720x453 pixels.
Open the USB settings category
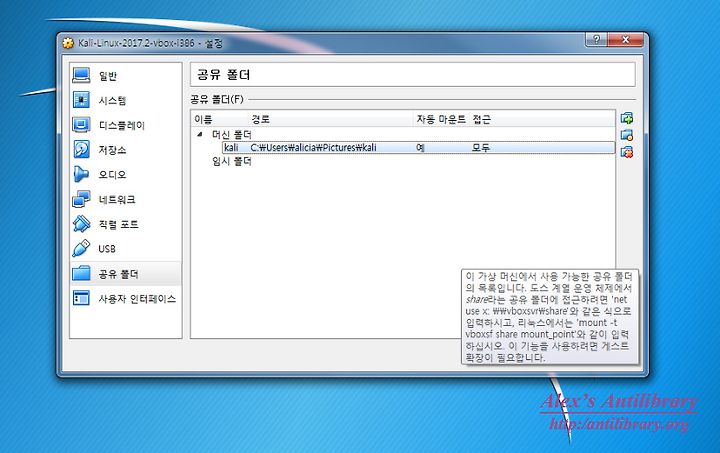pyautogui.click(x=125, y=249)
